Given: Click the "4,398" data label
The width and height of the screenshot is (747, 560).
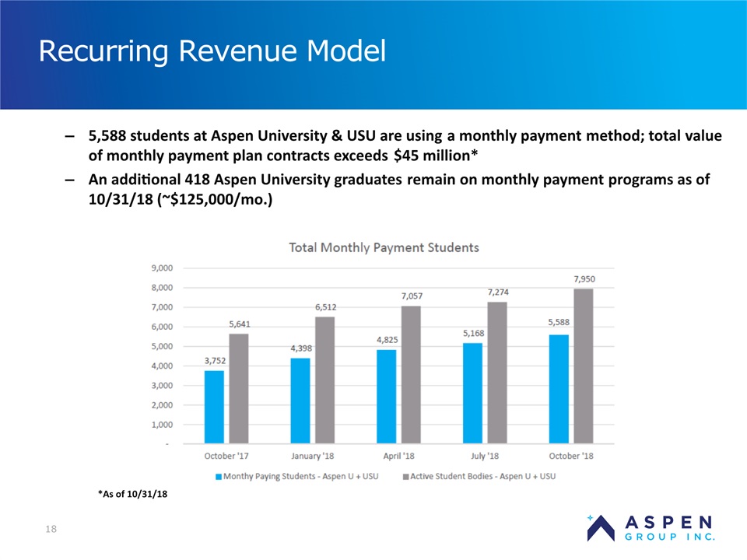Looking at the screenshot, I should [301, 348].
